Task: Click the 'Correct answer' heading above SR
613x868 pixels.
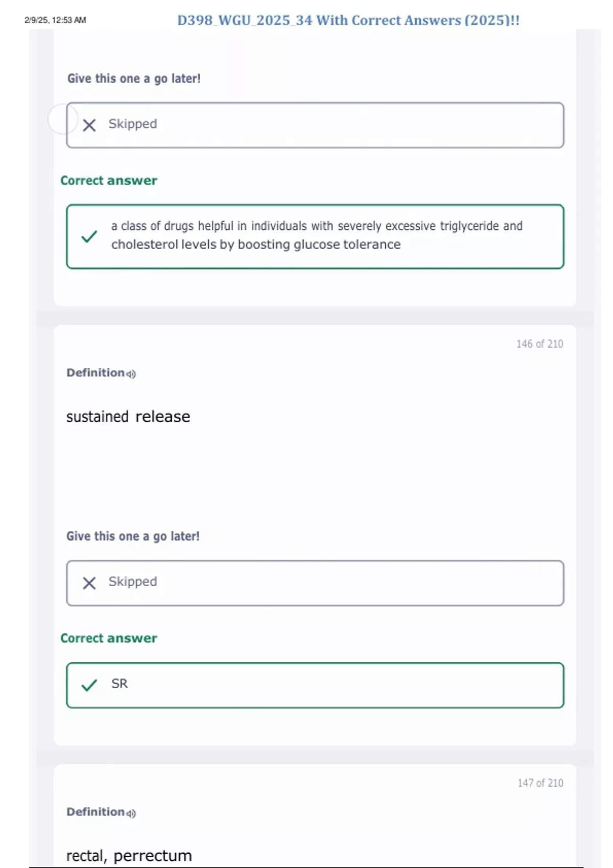Action: (x=109, y=638)
